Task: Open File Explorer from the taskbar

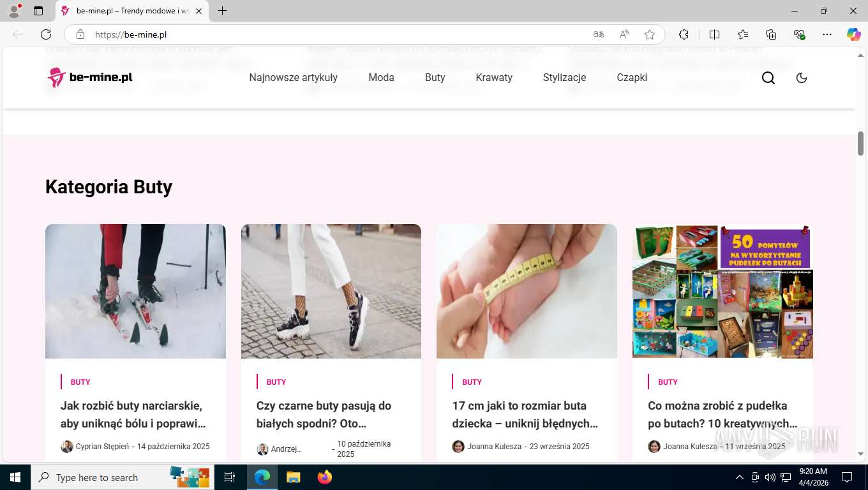Action: click(293, 477)
